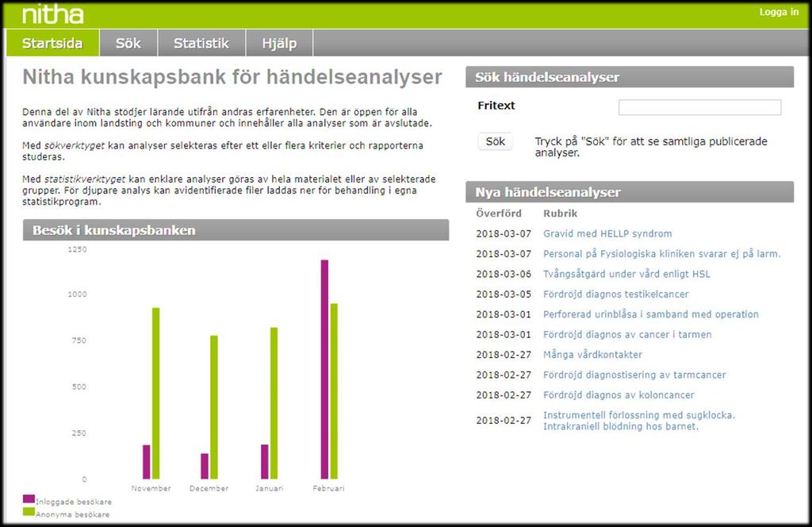Open 'Instrumentell förlossning med sugklocka' link
The height and width of the screenshot is (527, 812).
[639, 421]
